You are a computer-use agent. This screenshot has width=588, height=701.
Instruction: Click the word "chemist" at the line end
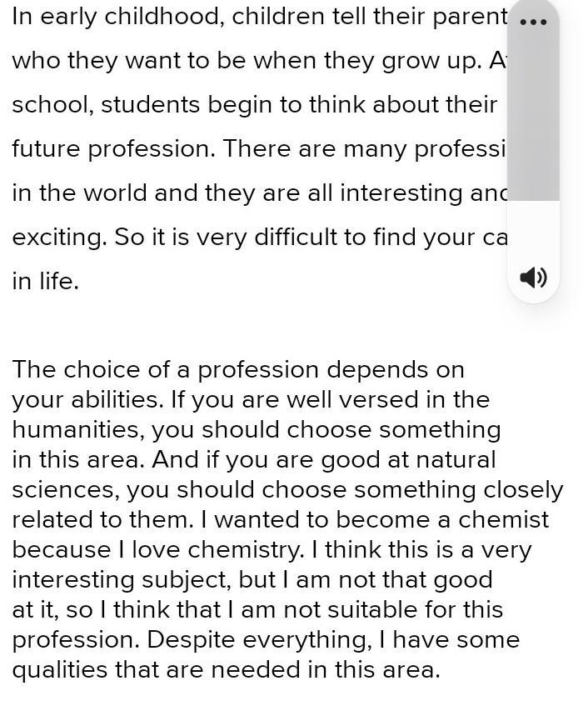(504, 519)
